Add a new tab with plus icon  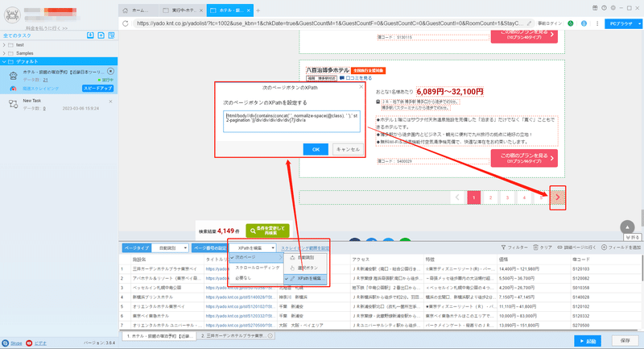point(258,10)
